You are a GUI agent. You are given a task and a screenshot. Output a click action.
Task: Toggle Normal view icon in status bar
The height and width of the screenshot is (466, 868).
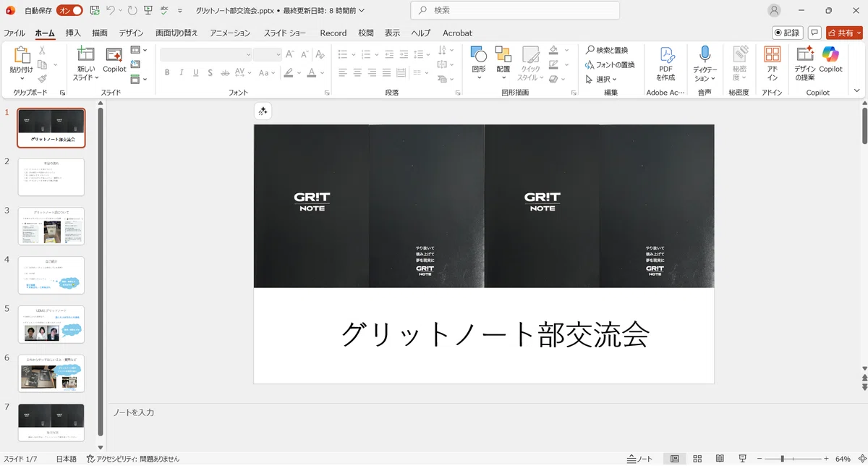pyautogui.click(x=674, y=459)
